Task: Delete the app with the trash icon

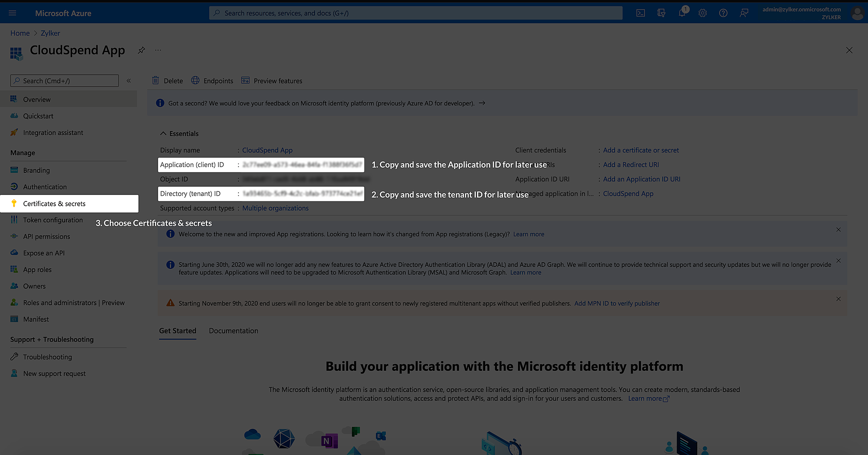Action: point(167,80)
